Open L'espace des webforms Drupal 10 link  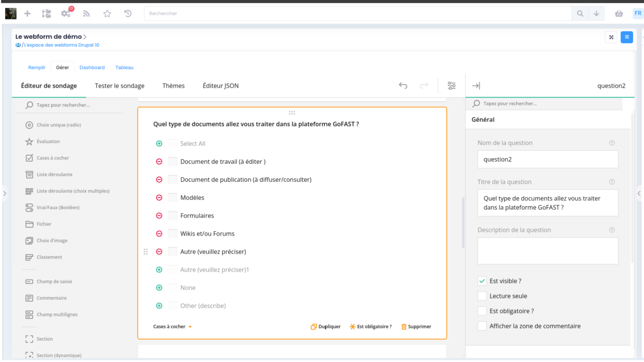coord(62,45)
